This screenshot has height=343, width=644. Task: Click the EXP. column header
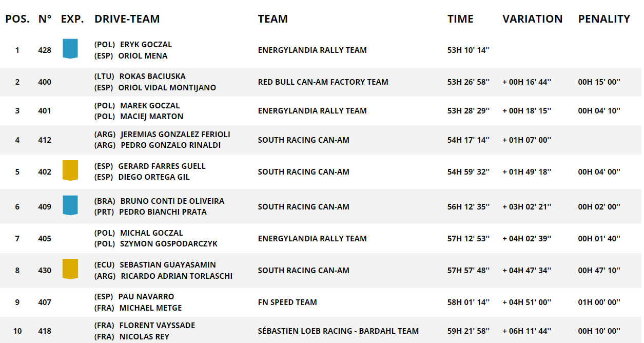pos(72,19)
